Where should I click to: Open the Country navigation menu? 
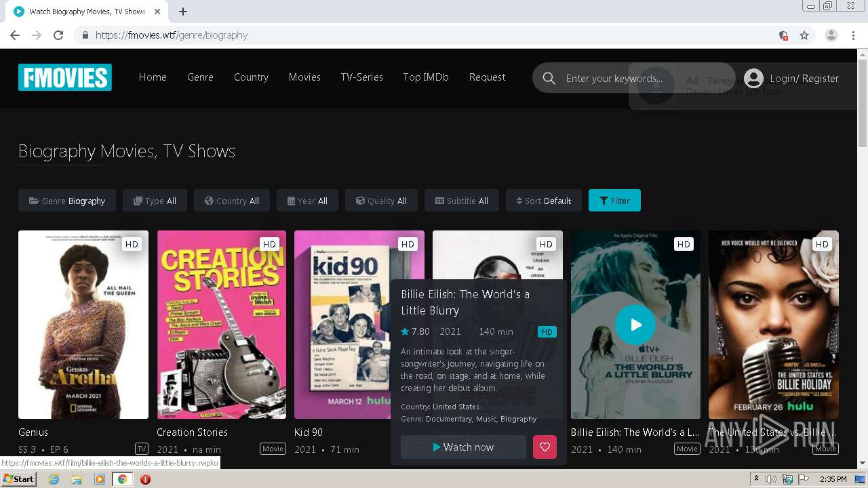point(251,77)
